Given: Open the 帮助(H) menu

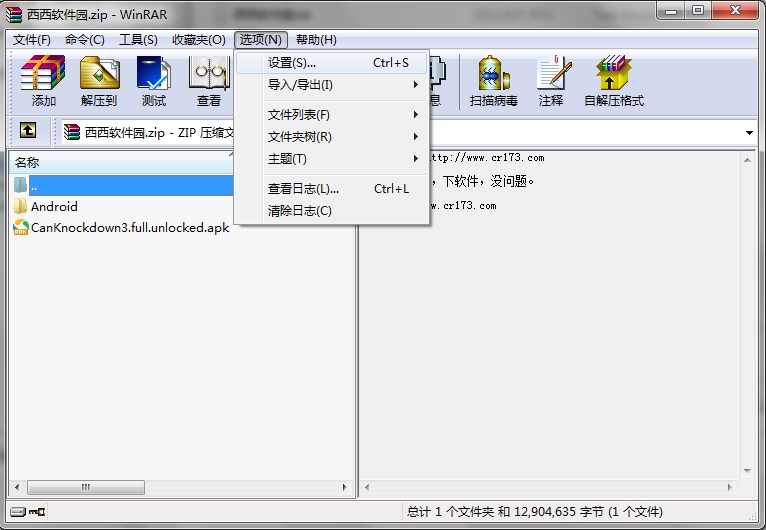Looking at the screenshot, I should [x=316, y=40].
